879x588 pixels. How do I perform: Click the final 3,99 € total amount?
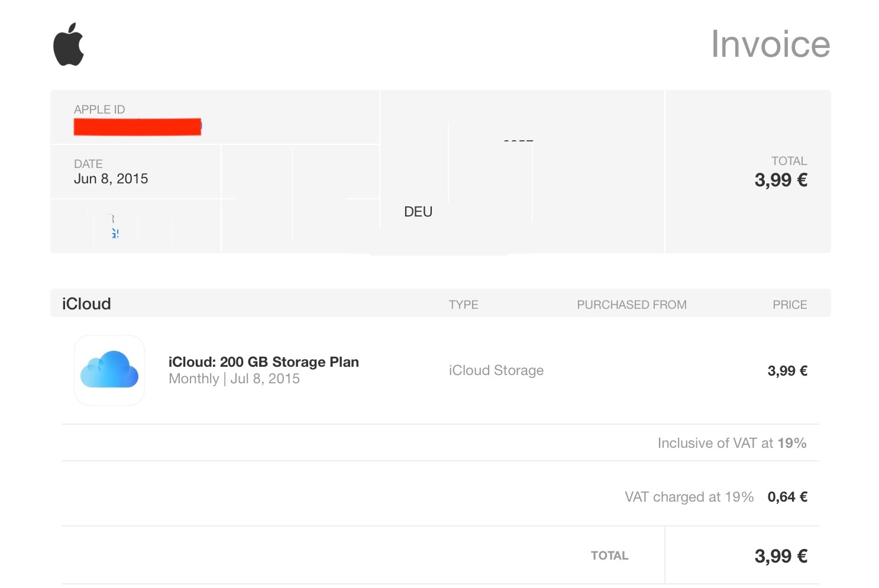coord(781,556)
